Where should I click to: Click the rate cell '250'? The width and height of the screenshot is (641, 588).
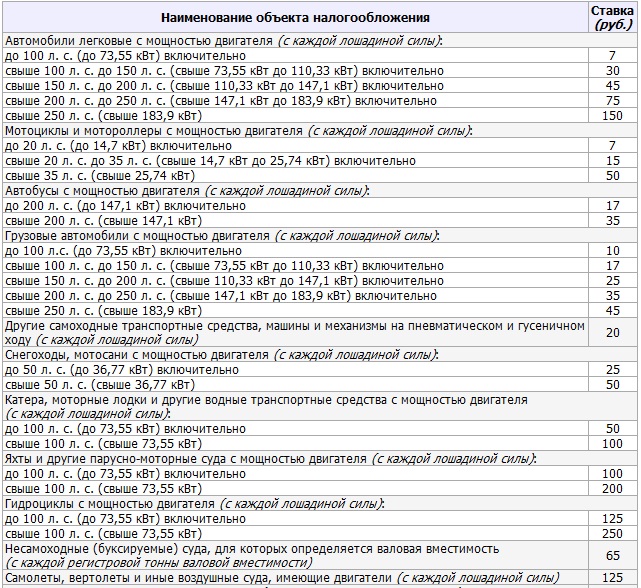point(612,534)
